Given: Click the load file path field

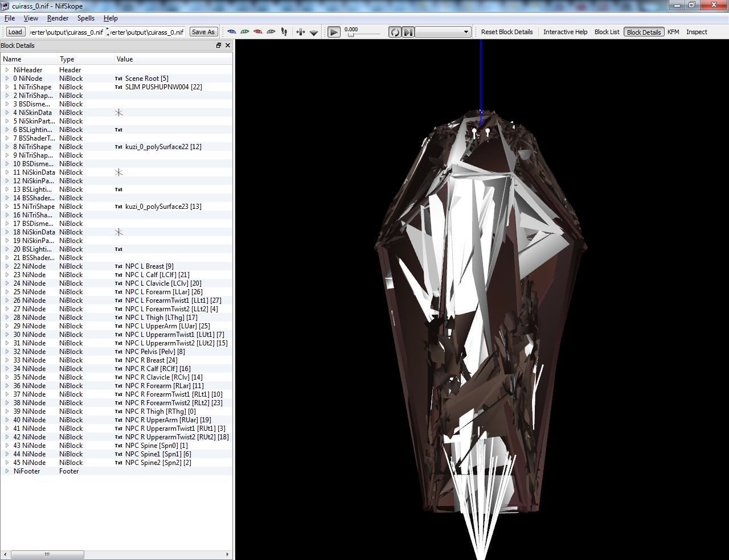Looking at the screenshot, I should [67, 32].
